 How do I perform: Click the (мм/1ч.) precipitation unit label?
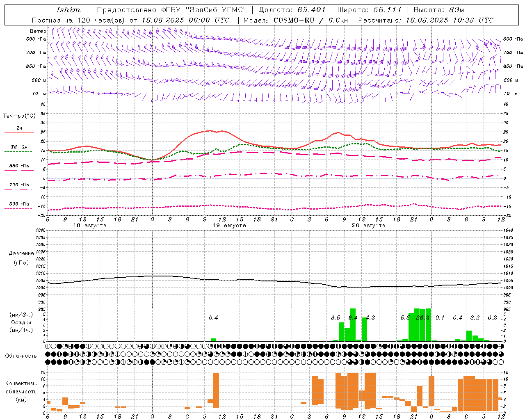click(21, 330)
